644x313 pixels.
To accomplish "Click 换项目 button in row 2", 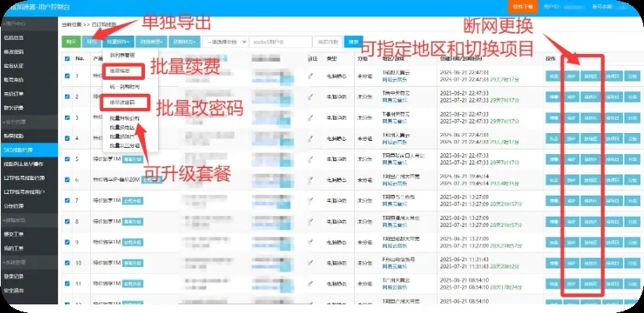I will pos(613,97).
